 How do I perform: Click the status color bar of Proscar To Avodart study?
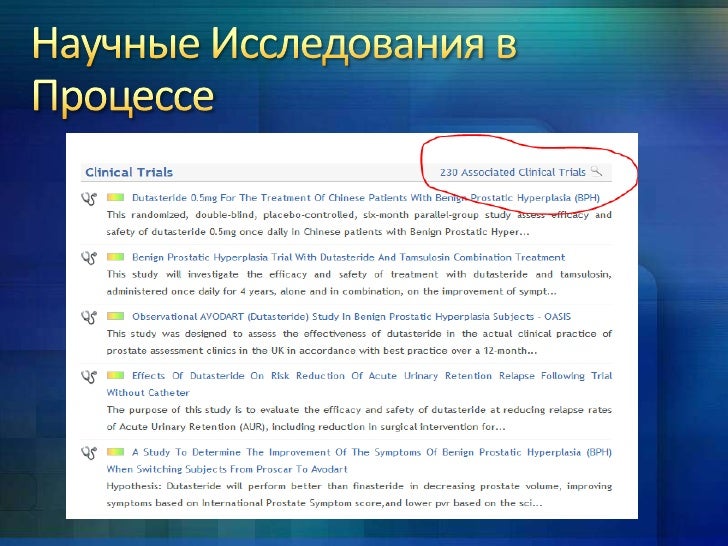coord(116,451)
